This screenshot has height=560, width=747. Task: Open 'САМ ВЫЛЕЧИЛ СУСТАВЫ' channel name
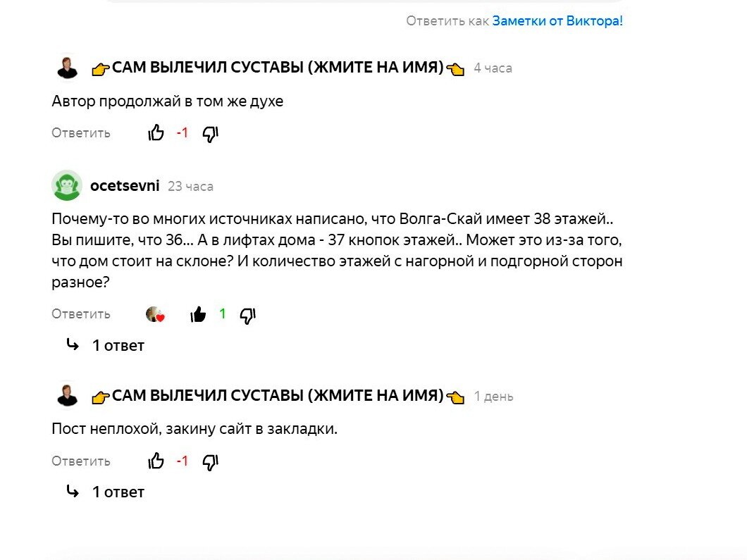click(279, 67)
